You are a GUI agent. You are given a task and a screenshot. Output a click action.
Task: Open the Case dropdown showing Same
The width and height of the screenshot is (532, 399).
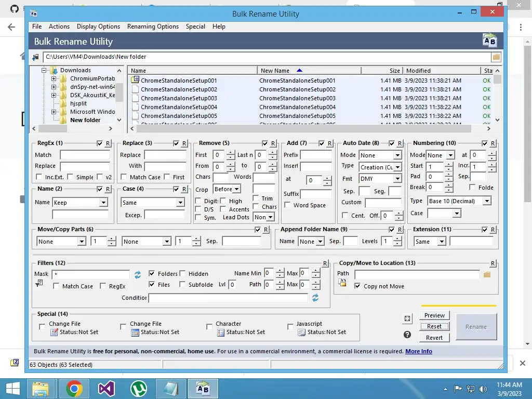tap(180, 203)
